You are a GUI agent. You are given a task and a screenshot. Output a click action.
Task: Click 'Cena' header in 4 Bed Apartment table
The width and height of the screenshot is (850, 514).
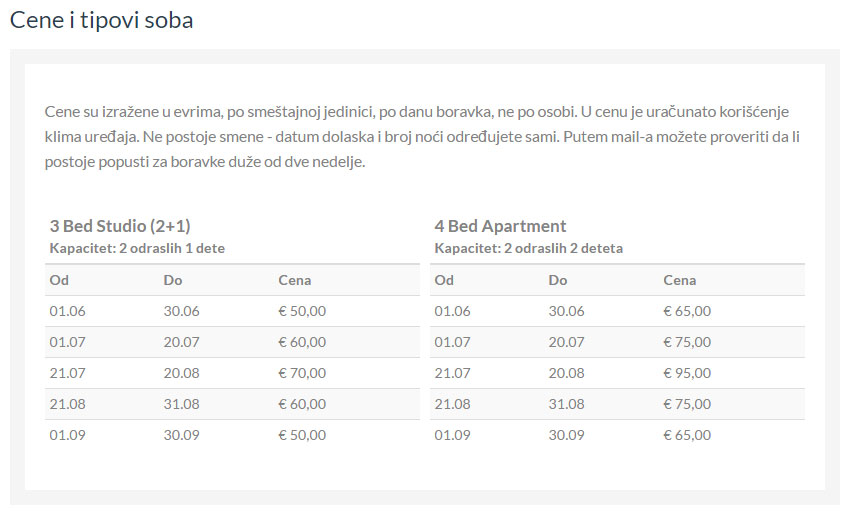(x=680, y=280)
